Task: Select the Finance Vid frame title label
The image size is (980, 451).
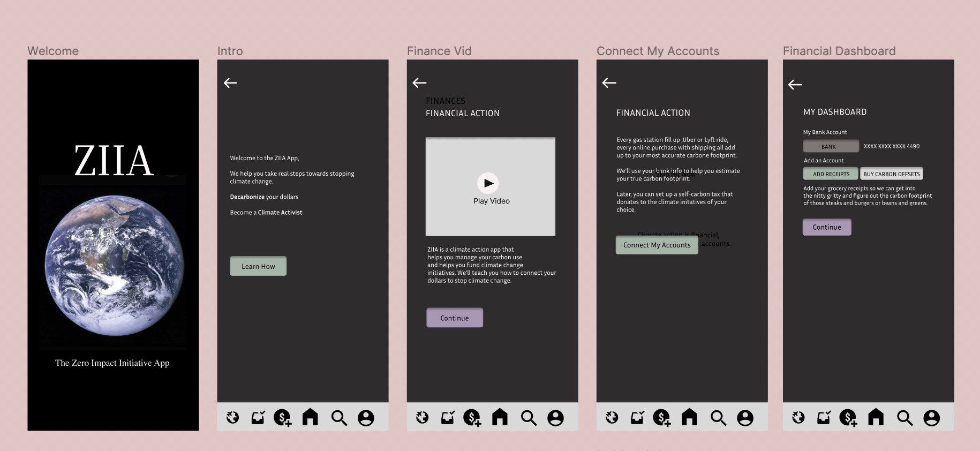Action: 439,51
